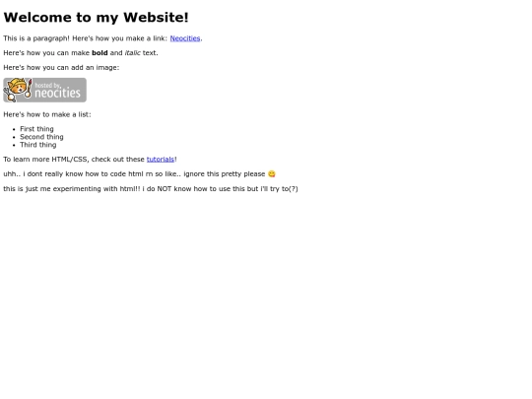Click the paragraph starting with uhh

[140, 174]
